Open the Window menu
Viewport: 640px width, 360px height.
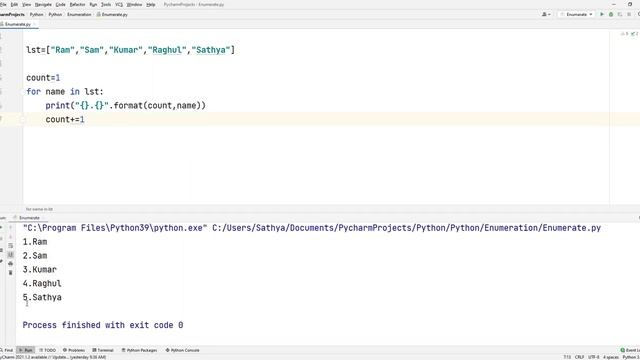134,4
